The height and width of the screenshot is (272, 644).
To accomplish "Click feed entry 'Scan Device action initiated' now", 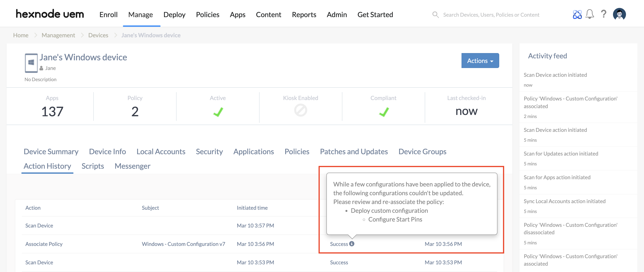I will tap(555, 75).
